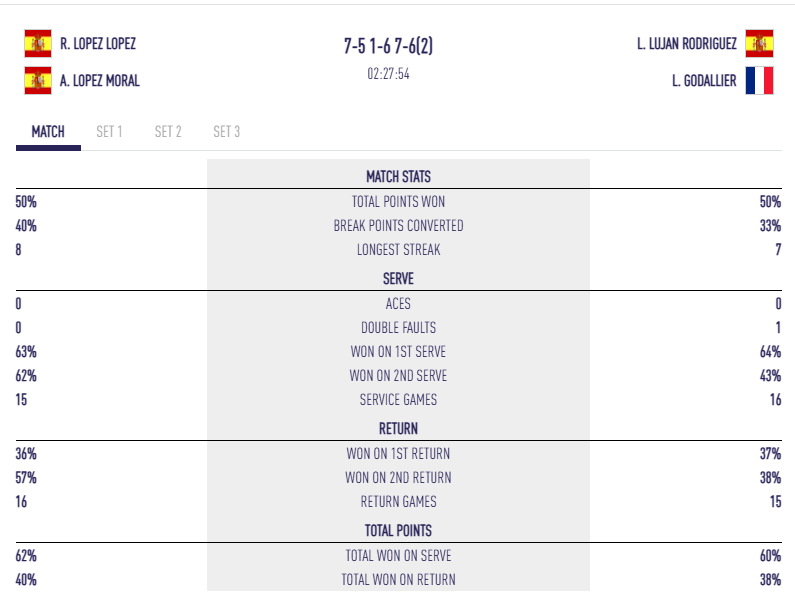Viewport: 795px width, 592px height.
Task: Click the SERVE section header
Action: (399, 279)
